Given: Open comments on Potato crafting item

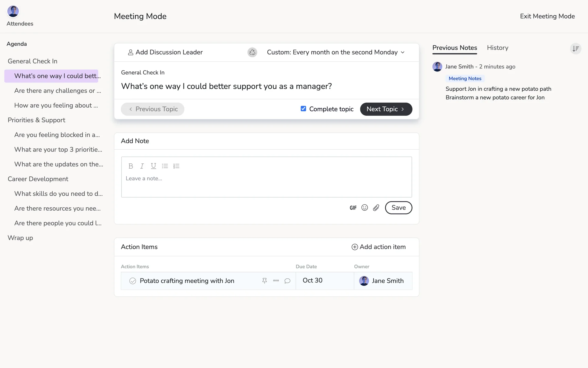Looking at the screenshot, I should click(x=287, y=281).
